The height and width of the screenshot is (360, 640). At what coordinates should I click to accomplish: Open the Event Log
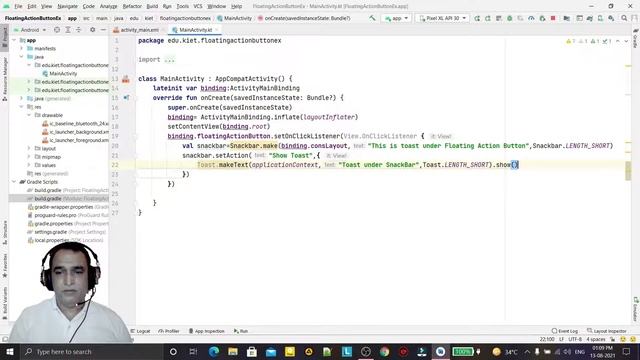point(565,331)
